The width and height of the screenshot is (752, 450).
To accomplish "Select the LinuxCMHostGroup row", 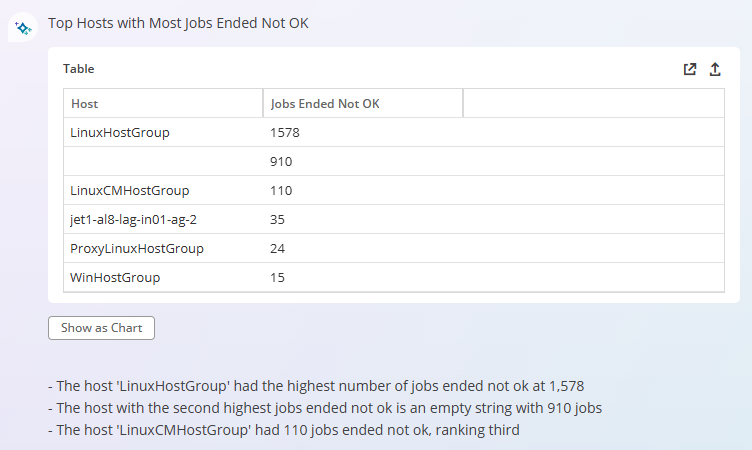I will click(x=394, y=190).
